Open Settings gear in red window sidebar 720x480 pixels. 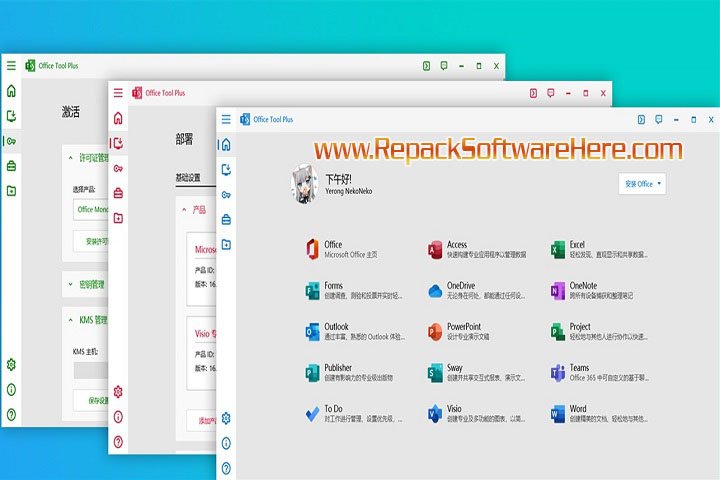click(118, 392)
